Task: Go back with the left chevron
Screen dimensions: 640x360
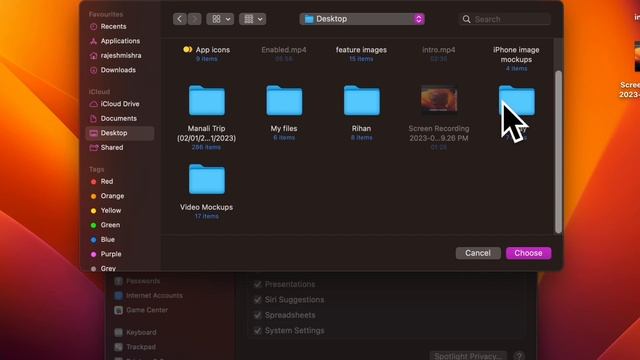Action: pyautogui.click(x=180, y=19)
